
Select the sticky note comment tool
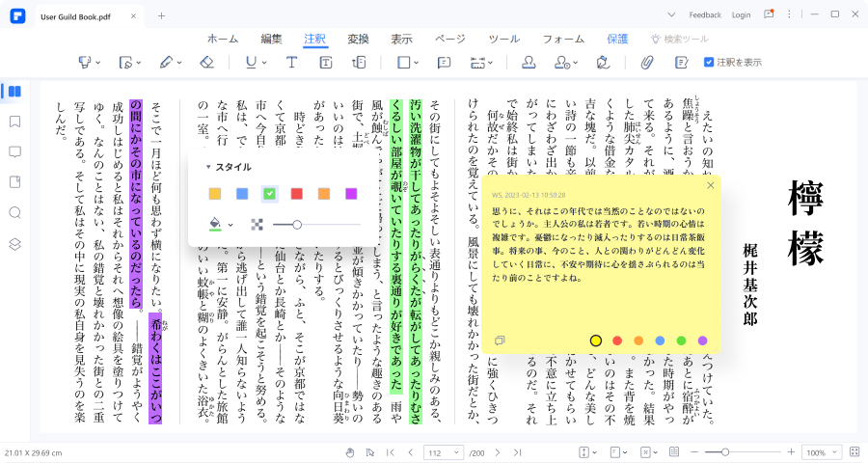444,63
